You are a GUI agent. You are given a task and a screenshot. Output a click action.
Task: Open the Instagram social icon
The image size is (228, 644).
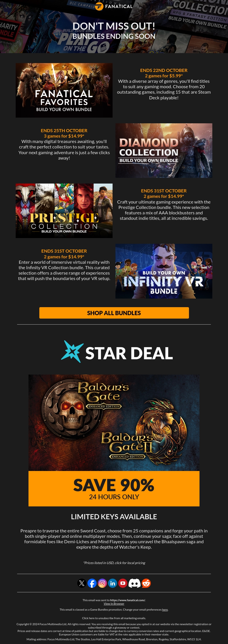(102, 583)
